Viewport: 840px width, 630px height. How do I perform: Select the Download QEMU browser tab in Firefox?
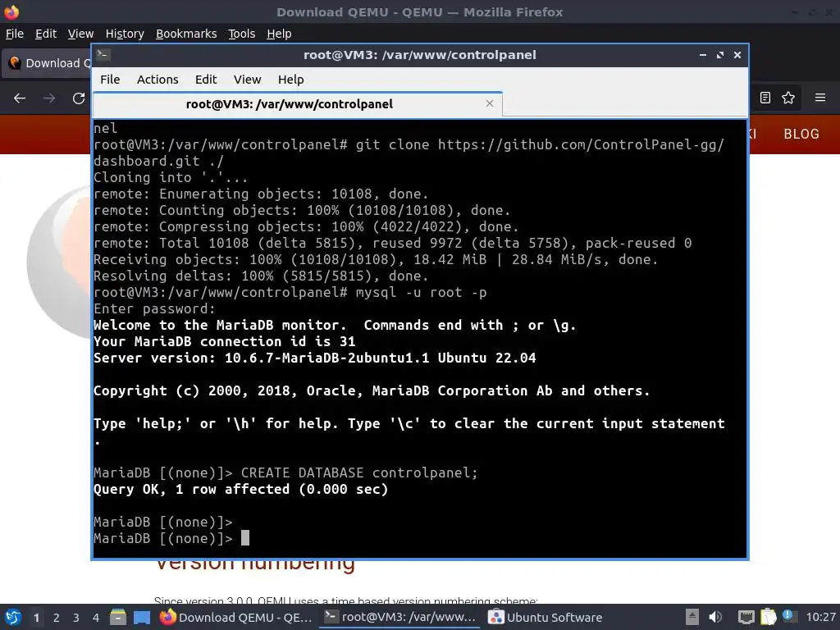point(47,63)
